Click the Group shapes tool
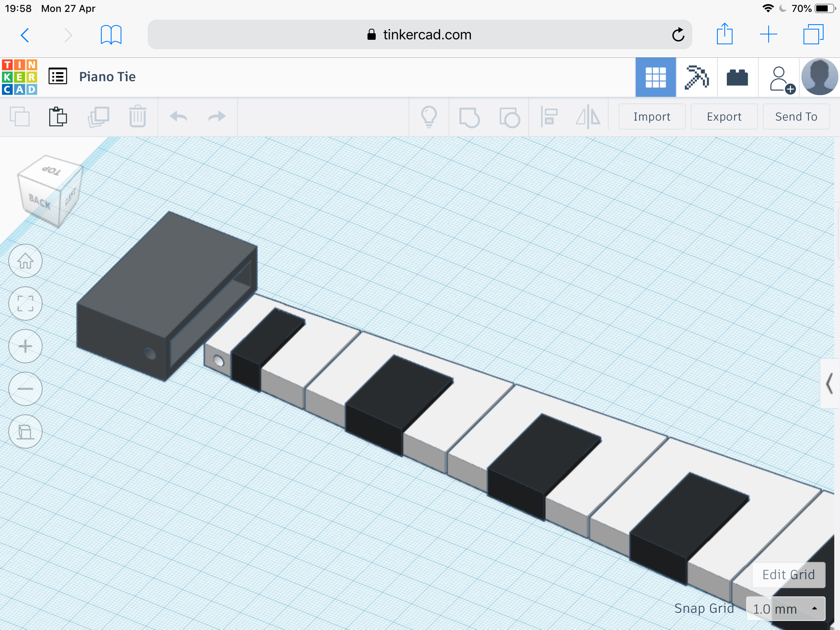This screenshot has height=630, width=840. [469, 117]
